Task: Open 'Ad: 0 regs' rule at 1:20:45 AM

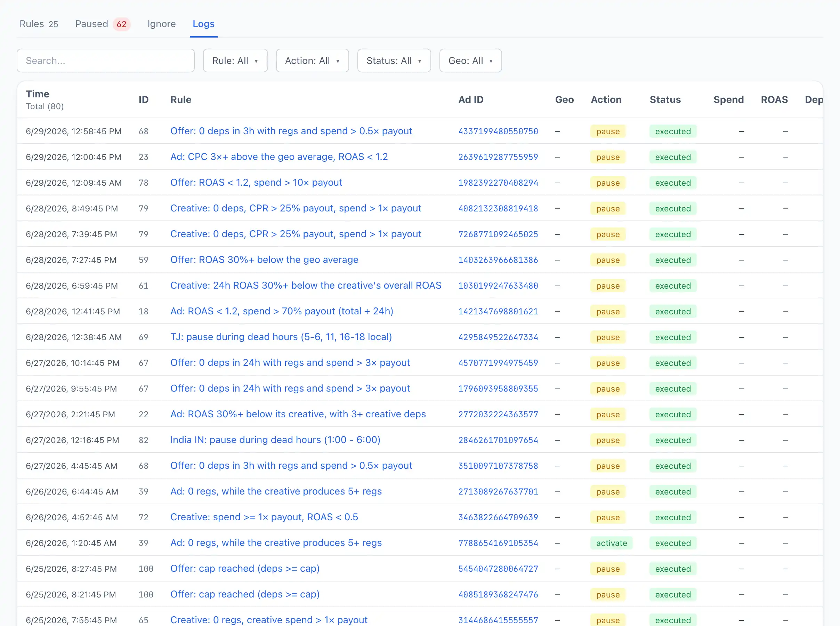Action: pyautogui.click(x=276, y=543)
